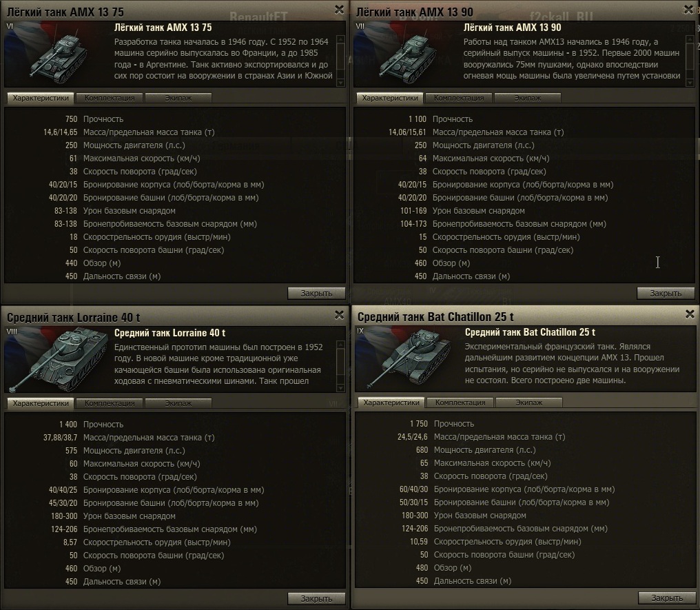Open Экипаж tab for Bat Chatillon 25 t

point(528,403)
